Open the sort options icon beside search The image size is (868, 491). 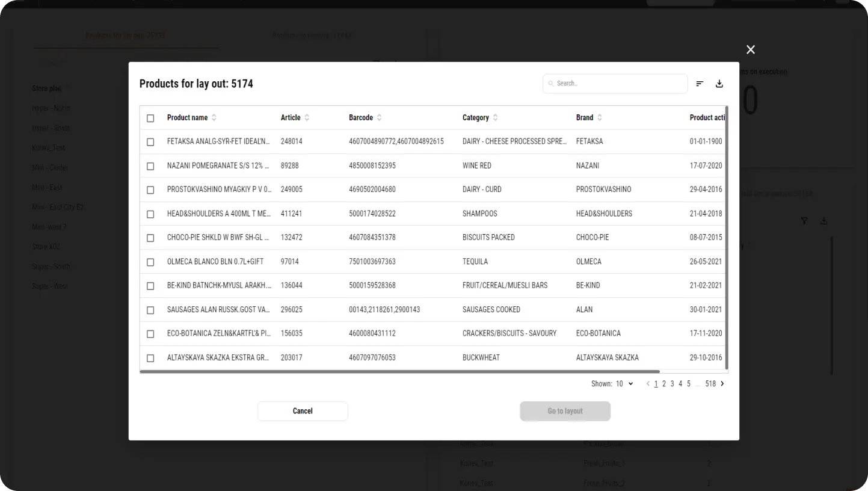tap(700, 84)
